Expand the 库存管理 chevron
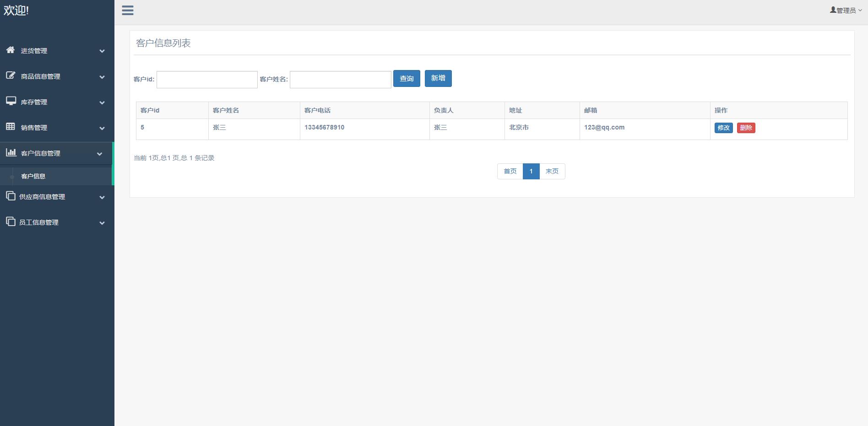This screenshot has height=426, width=868. [102, 102]
